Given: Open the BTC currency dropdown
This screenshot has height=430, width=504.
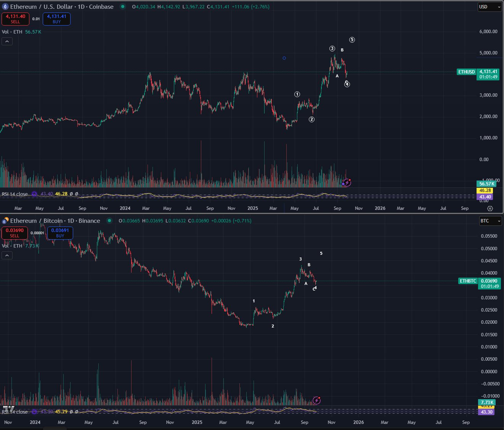Looking at the screenshot, I should coord(490,221).
